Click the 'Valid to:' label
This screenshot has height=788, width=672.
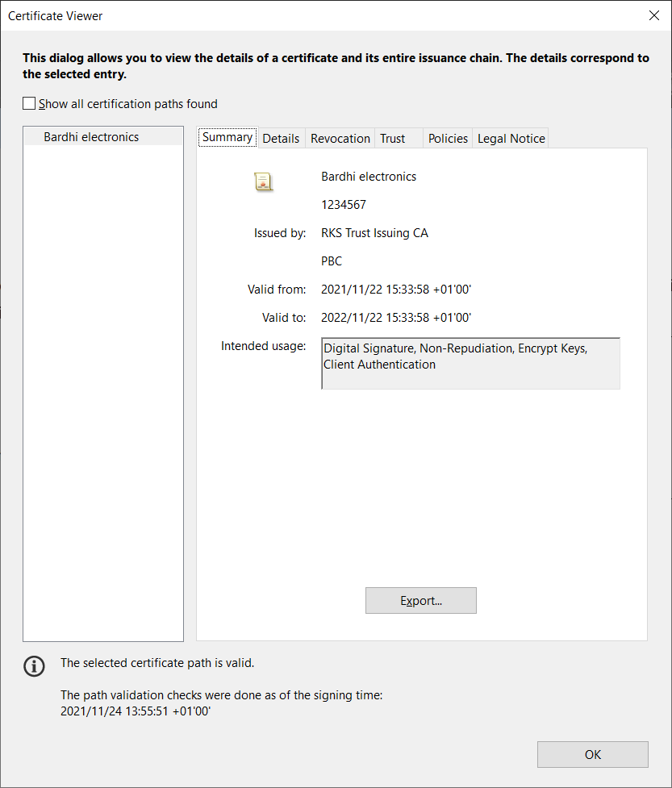[x=284, y=318]
